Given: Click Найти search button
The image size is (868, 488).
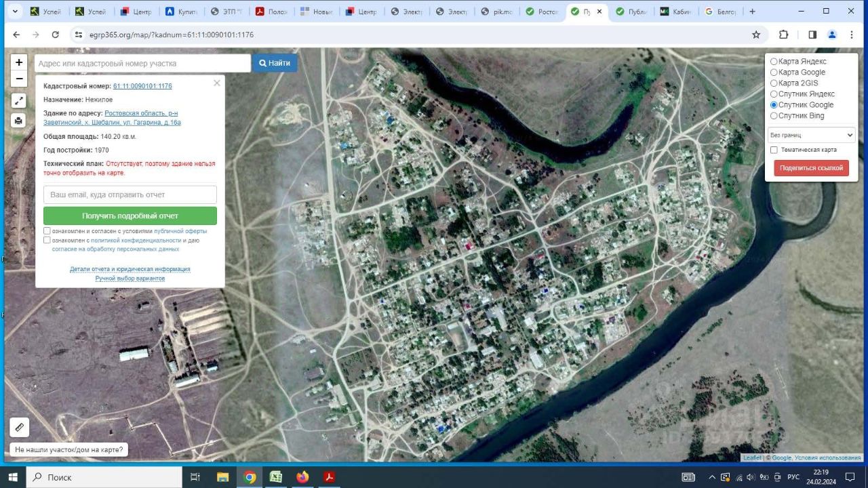Looking at the screenshot, I should (x=275, y=63).
